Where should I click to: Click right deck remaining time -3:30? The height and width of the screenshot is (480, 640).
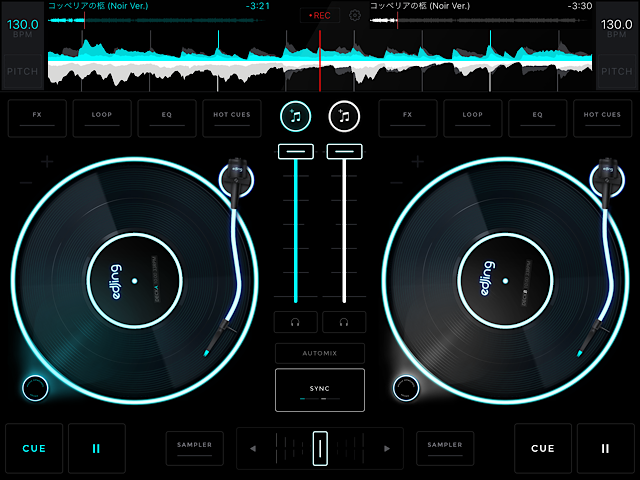tap(580, 6)
